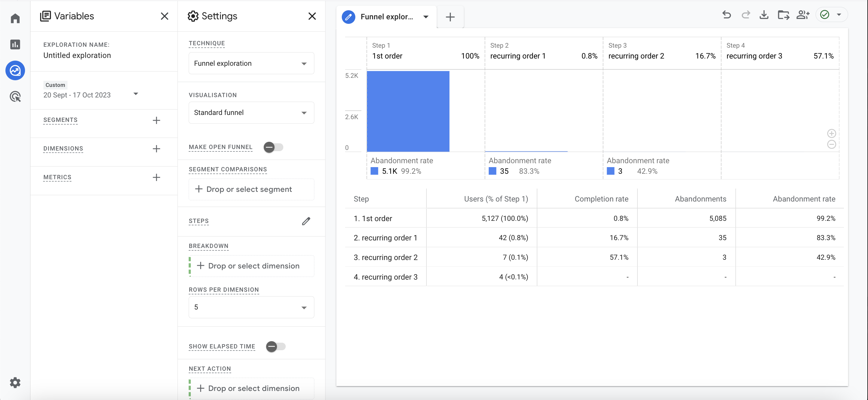Click the Steps section label
868x400 pixels.
pos(199,221)
